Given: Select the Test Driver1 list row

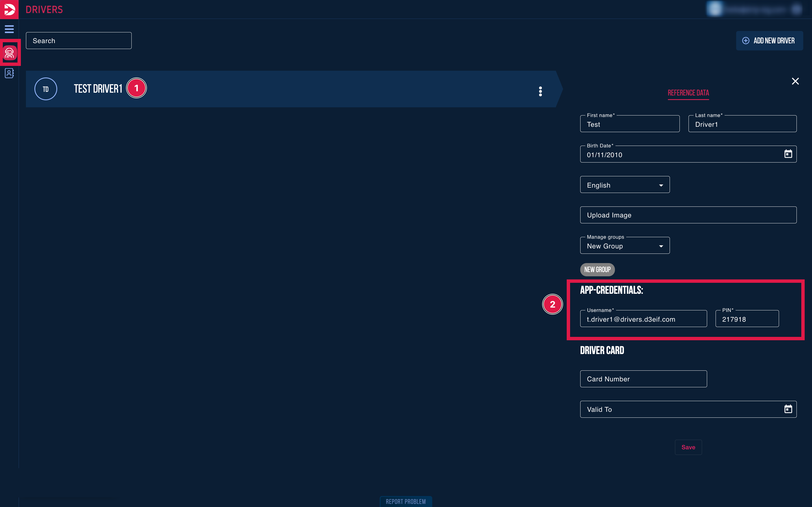Looking at the screenshot, I should pos(288,89).
